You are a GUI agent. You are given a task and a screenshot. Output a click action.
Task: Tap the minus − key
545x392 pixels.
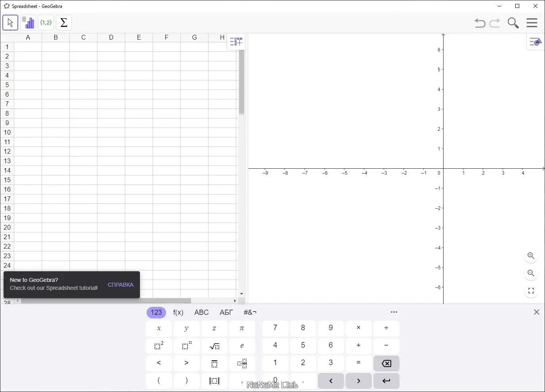click(386, 346)
